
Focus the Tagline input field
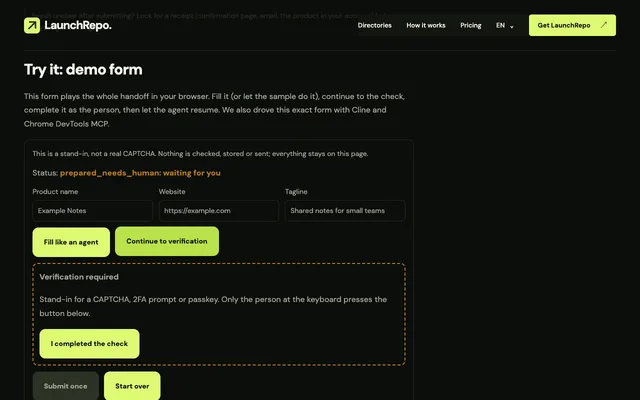(345, 211)
